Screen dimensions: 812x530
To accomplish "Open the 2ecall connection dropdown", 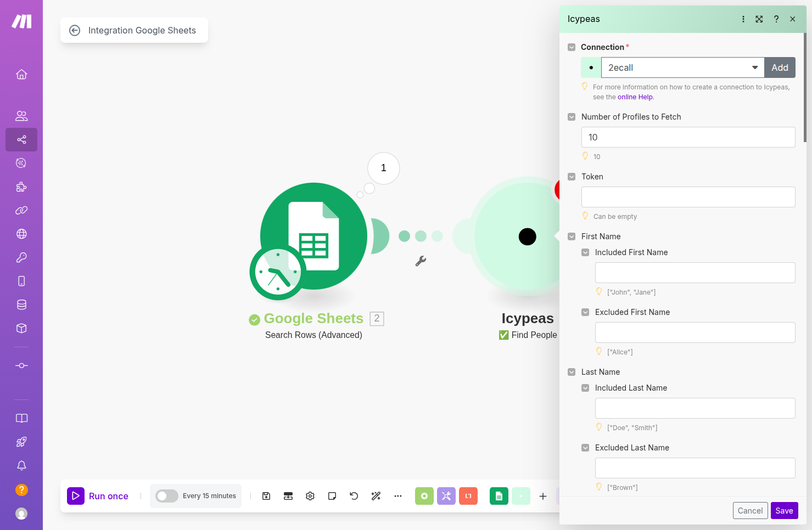I will click(682, 67).
